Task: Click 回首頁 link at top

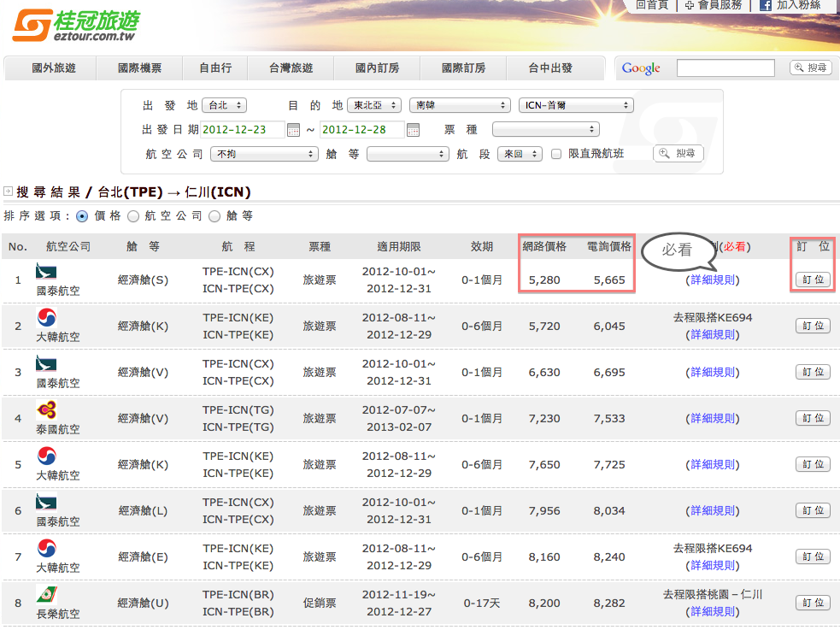Action: pyautogui.click(x=652, y=5)
